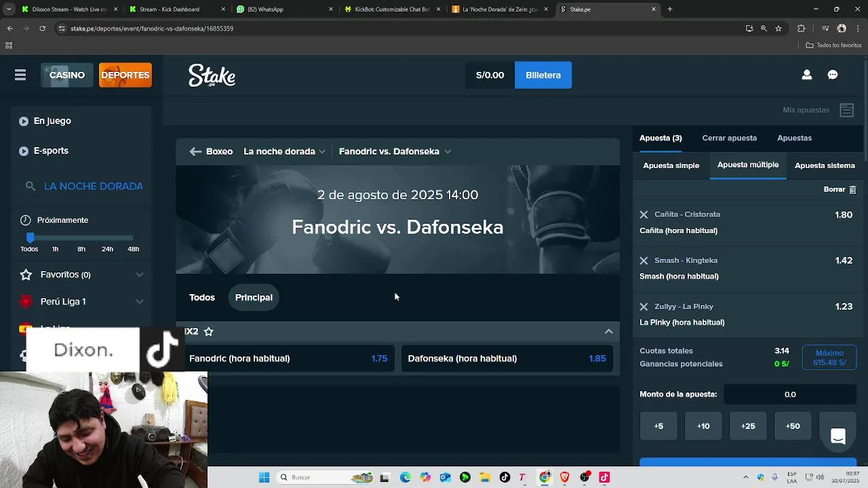Click the DEPORTES button
This screenshot has width=868, height=488.
125,75
